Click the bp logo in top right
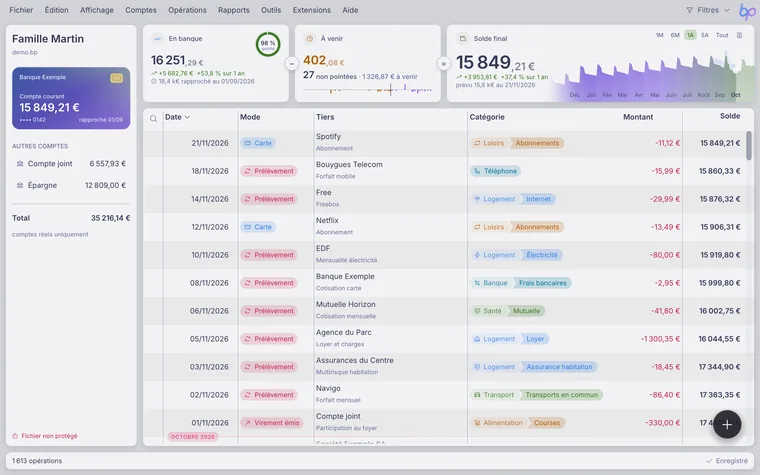Viewport: 760px width, 475px height. click(x=746, y=11)
